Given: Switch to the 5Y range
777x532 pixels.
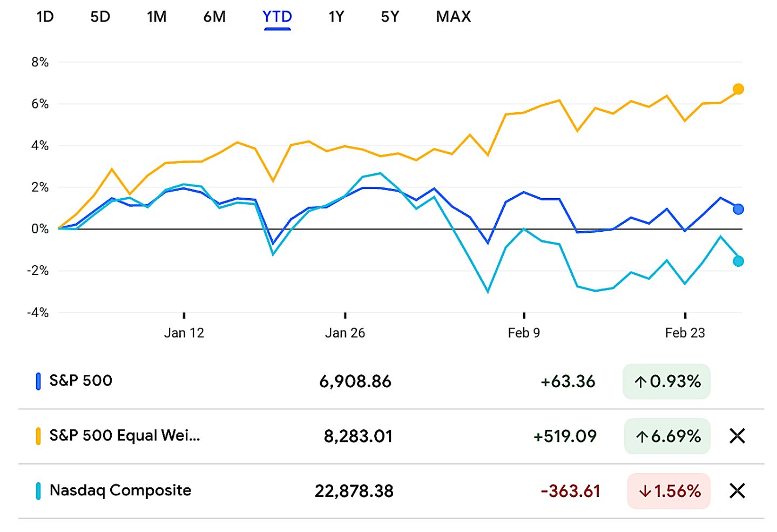Looking at the screenshot, I should tap(390, 17).
